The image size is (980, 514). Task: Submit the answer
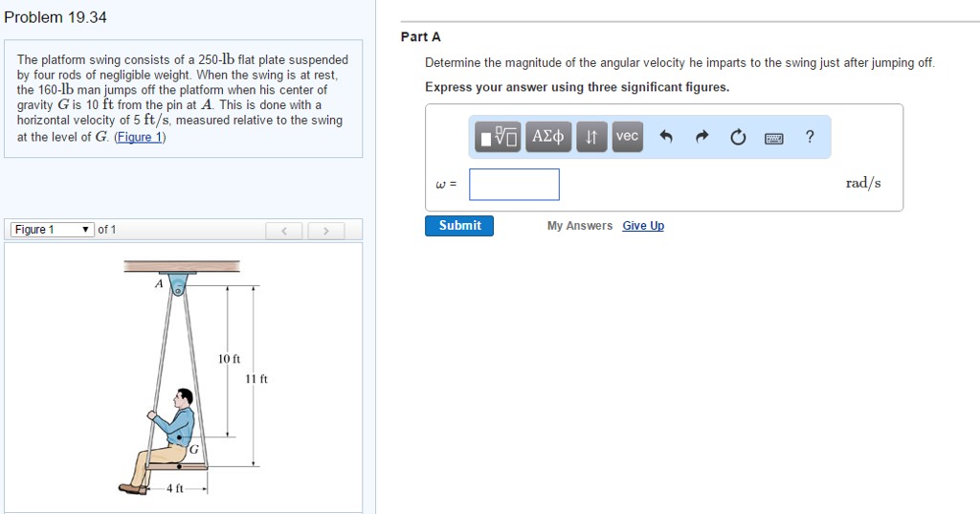coord(459,226)
